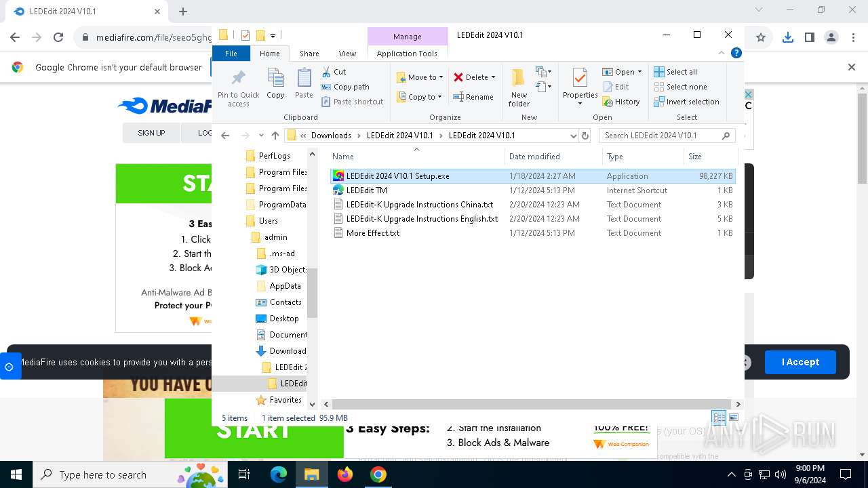Open Application Tools tab
868x488 pixels.
coord(407,54)
